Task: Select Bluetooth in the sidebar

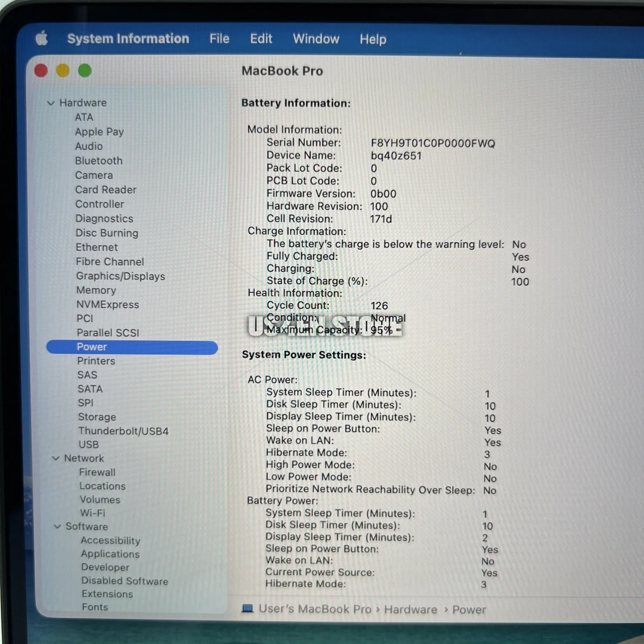Action: click(99, 161)
